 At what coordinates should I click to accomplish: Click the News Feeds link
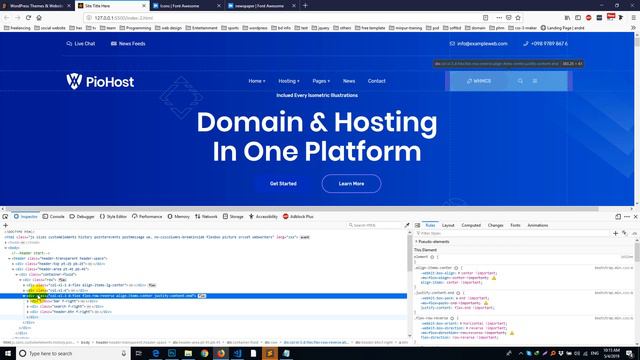pyautogui.click(x=128, y=44)
